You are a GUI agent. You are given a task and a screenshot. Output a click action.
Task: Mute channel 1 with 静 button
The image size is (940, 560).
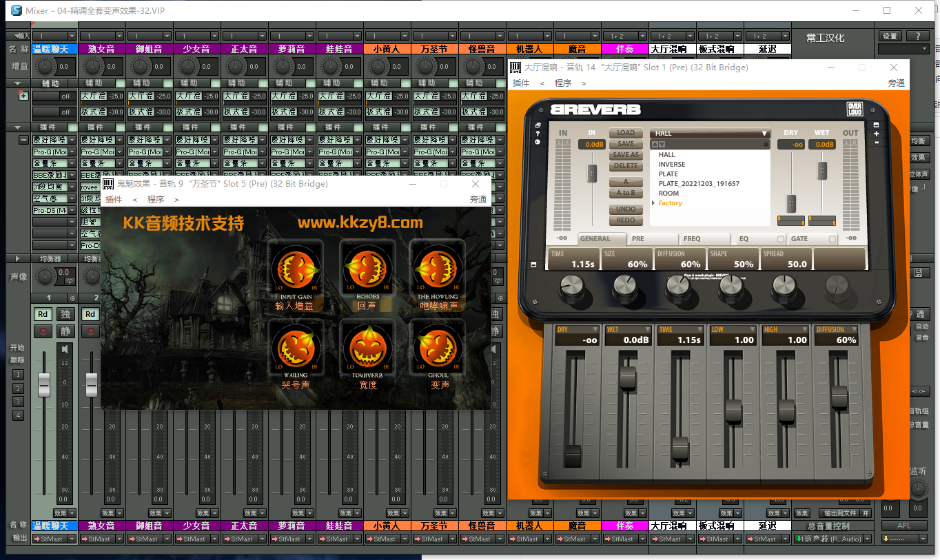[65, 331]
